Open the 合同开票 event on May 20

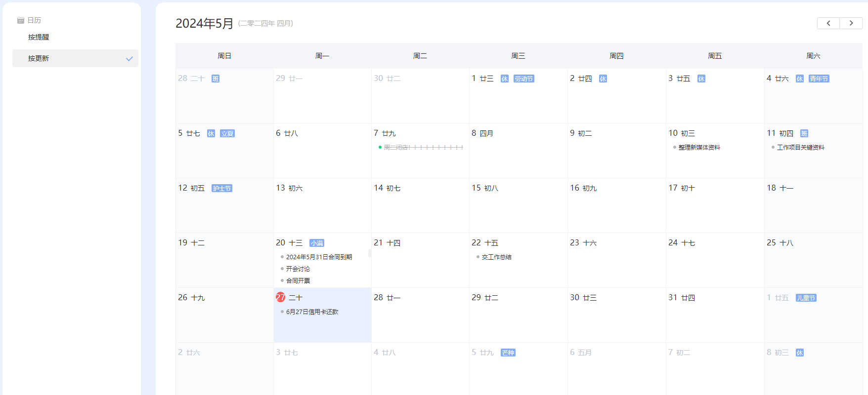pyautogui.click(x=298, y=280)
